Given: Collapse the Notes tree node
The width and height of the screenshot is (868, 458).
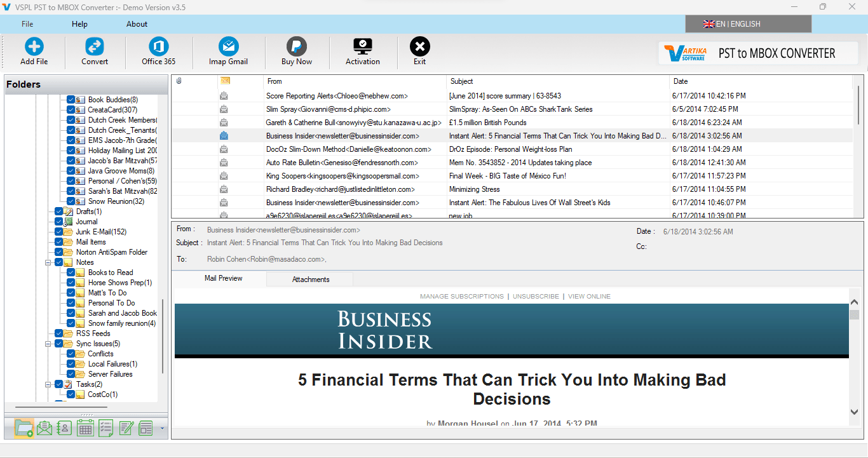Looking at the screenshot, I should (x=48, y=262).
